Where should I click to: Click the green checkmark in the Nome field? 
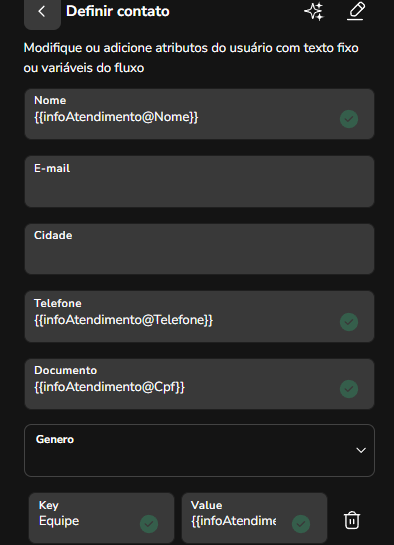[x=349, y=119]
